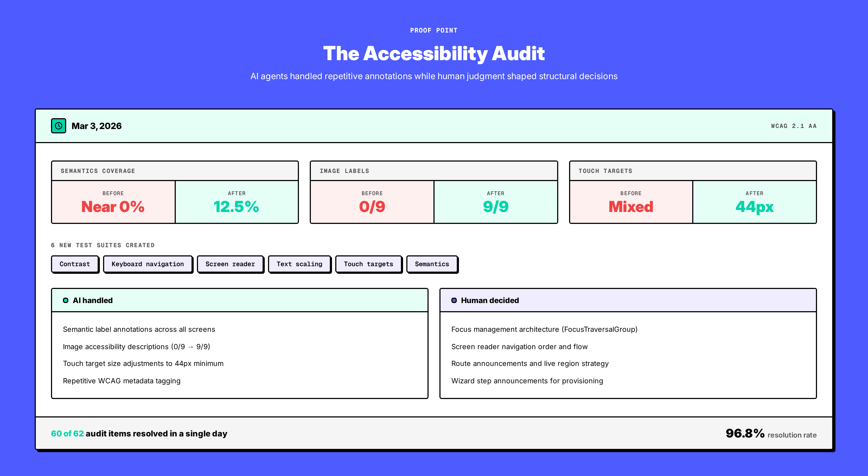868x476 pixels.
Task: Select the Text scaling chip
Action: point(299,264)
